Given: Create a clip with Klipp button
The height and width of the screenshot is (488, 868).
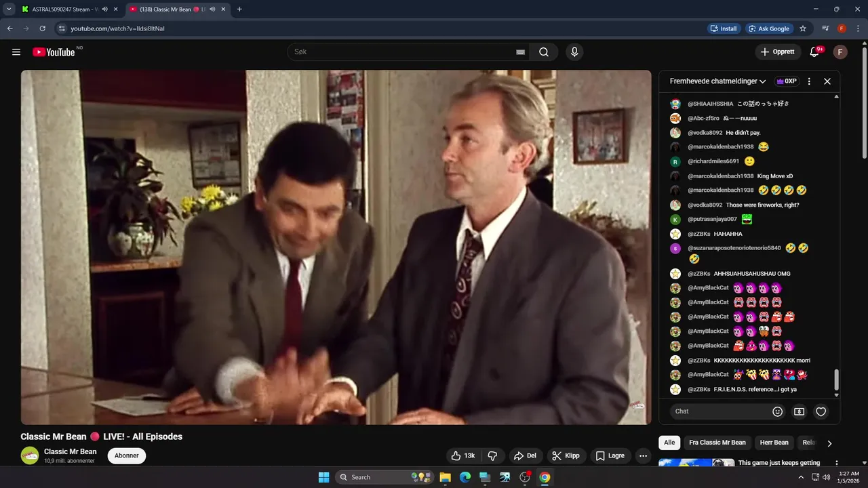Looking at the screenshot, I should (566, 455).
